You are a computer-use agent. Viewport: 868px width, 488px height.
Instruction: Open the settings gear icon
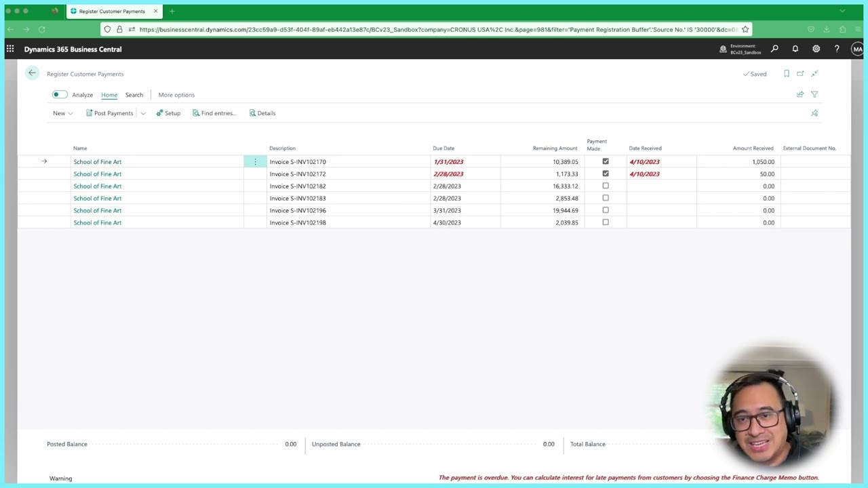(x=816, y=49)
